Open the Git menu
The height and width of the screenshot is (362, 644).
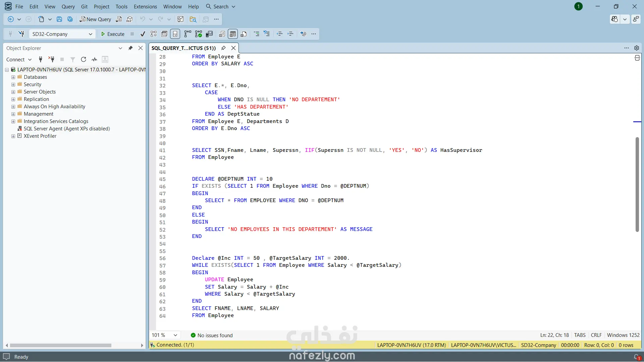(x=84, y=6)
